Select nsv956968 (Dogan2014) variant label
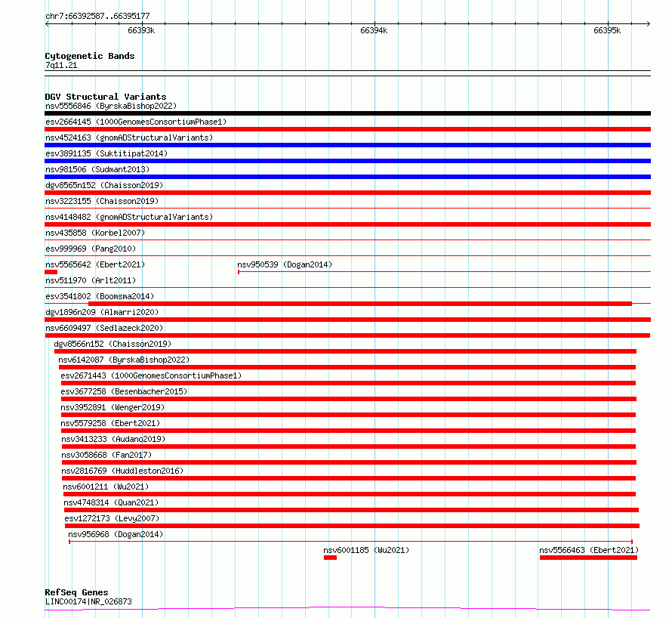This screenshot has width=672, height=618. coord(116,534)
